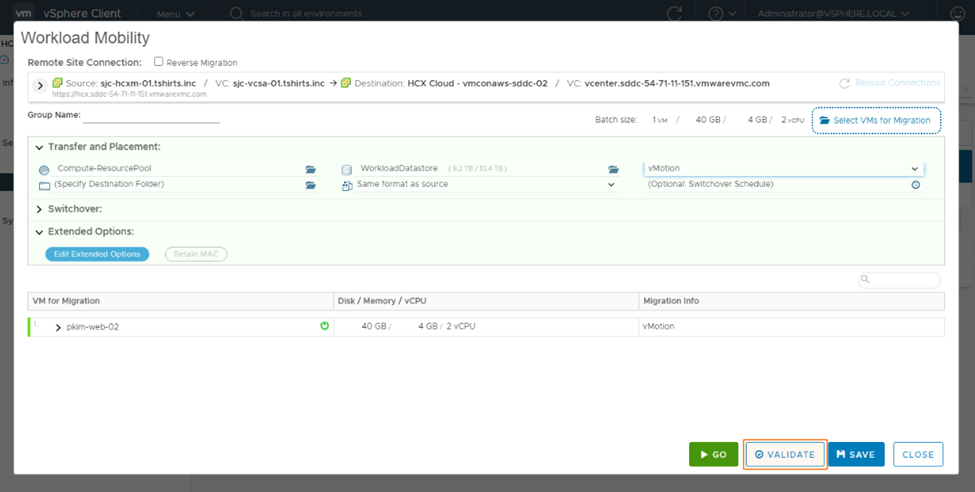Click VM for Migration column header
The width and height of the screenshot is (975, 492).
pos(180,301)
